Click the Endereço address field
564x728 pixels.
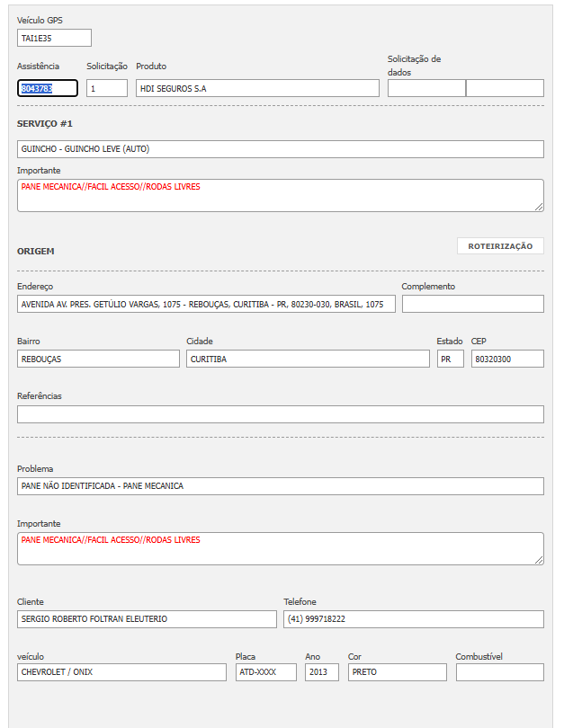pyautogui.click(x=206, y=305)
